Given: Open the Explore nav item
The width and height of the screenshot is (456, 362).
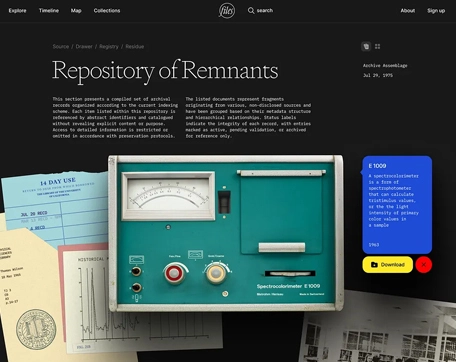Looking at the screenshot, I should click(x=17, y=11).
